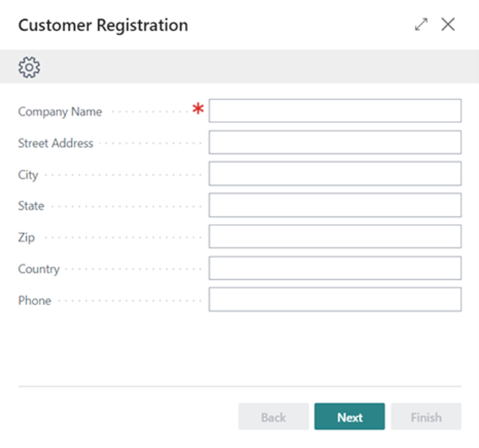Close the Customer Registration dialog
The height and width of the screenshot is (448, 479).
[448, 25]
